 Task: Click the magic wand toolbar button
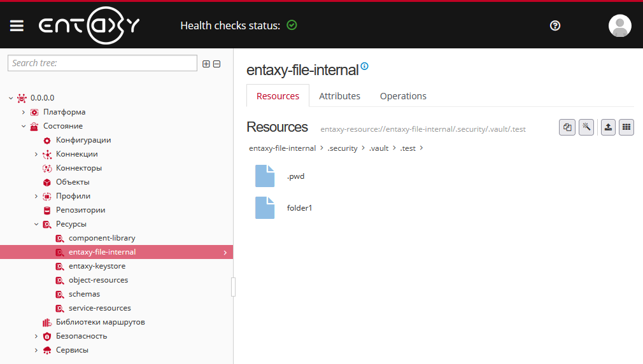[x=586, y=127]
